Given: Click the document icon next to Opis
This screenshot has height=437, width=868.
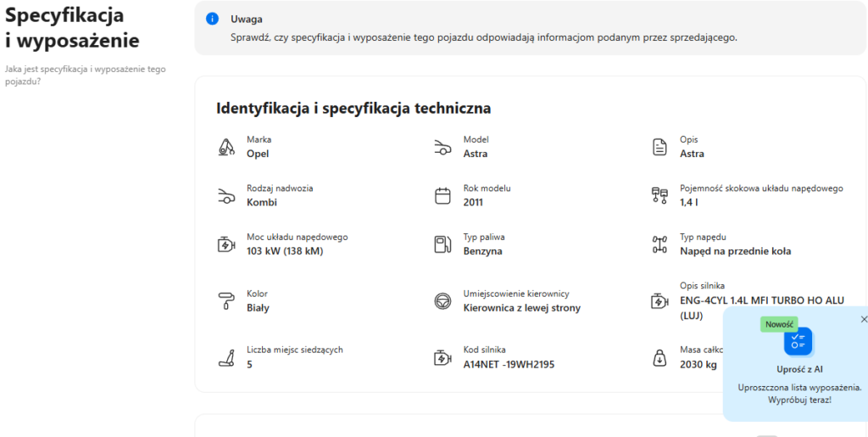Looking at the screenshot, I should [x=659, y=147].
